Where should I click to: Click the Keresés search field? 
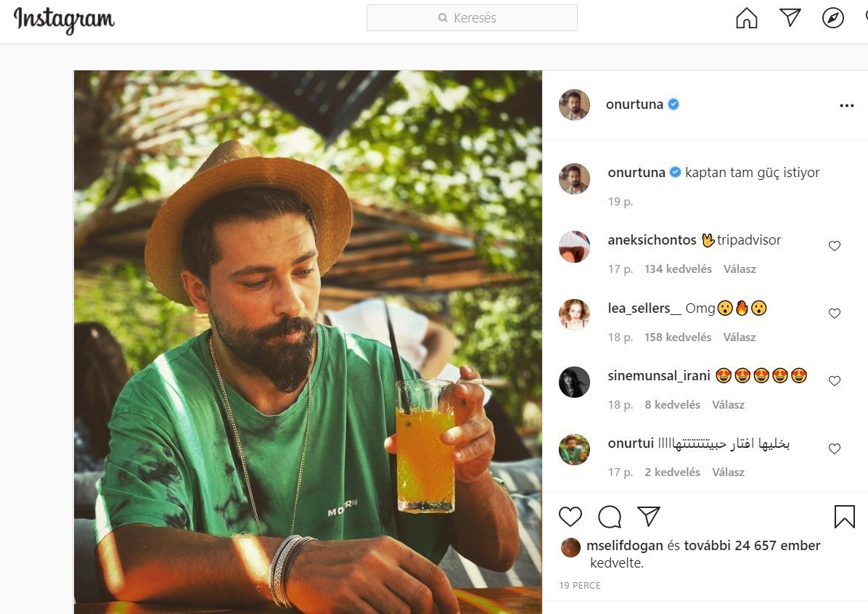[x=472, y=18]
